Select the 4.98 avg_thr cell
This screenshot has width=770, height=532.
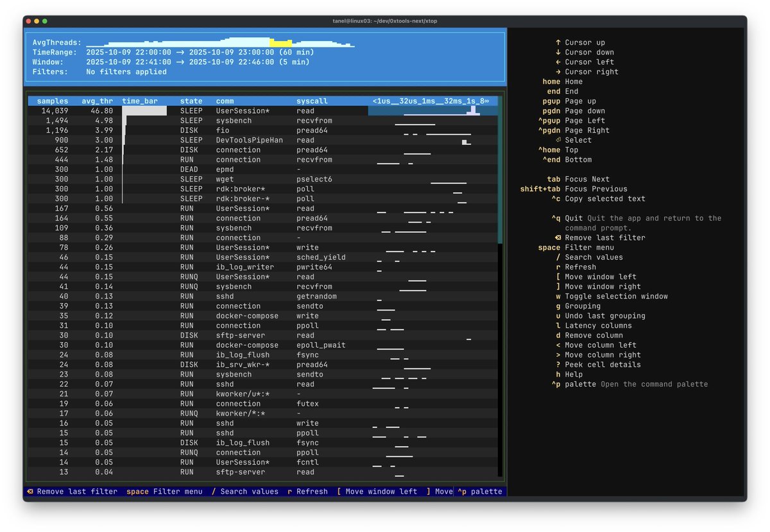(x=103, y=121)
